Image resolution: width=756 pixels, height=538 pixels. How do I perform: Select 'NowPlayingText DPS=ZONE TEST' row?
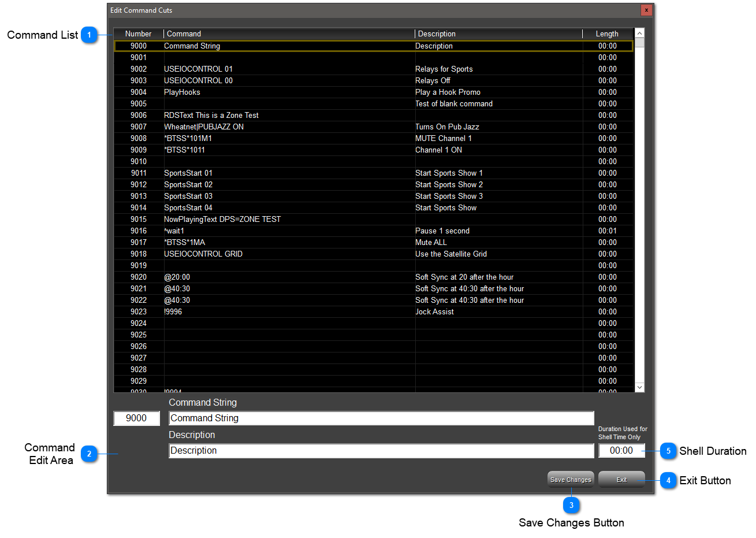point(374,220)
